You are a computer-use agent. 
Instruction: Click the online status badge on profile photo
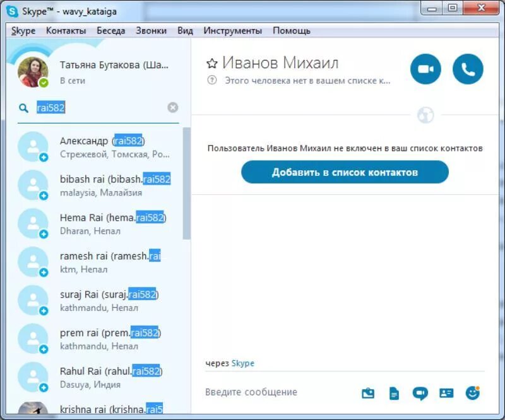44,83
